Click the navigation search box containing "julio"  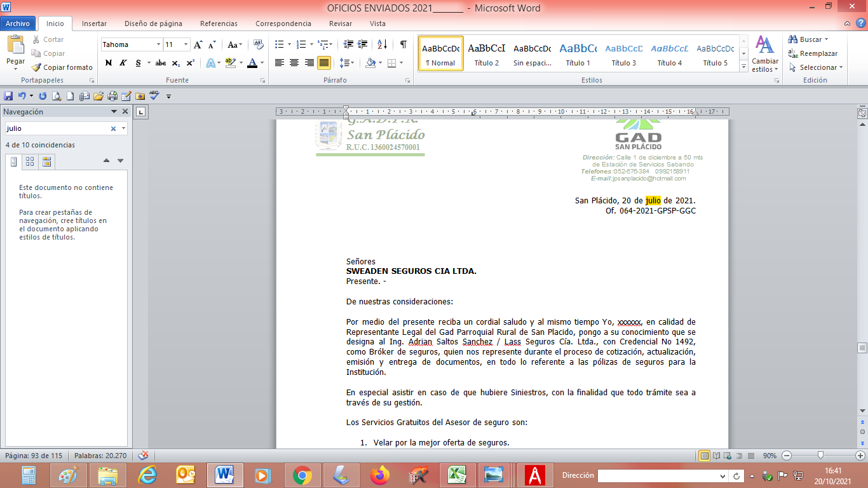click(x=57, y=128)
